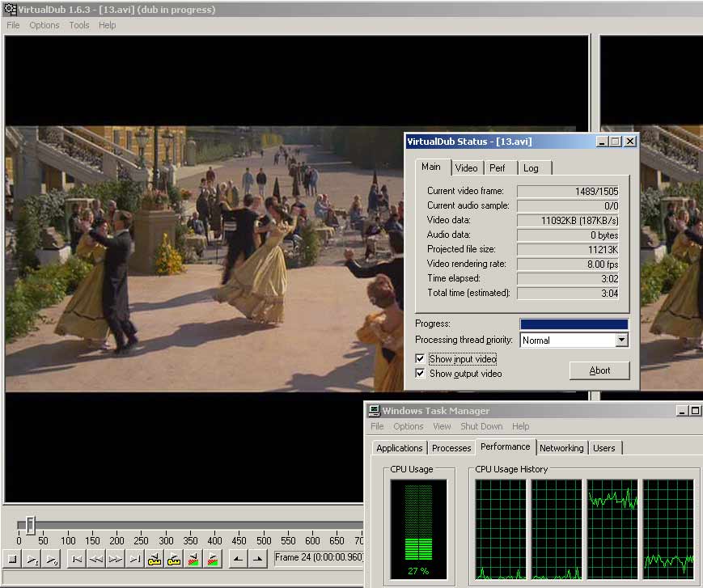Click the Current video frame value 1489/1505
The image size is (703, 588).
click(x=568, y=192)
